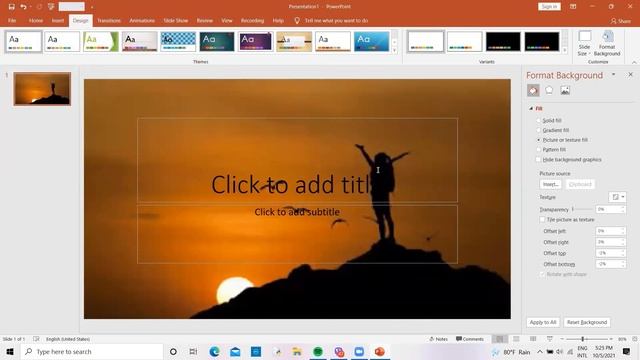Click zoom out minus icon

(x=562, y=339)
